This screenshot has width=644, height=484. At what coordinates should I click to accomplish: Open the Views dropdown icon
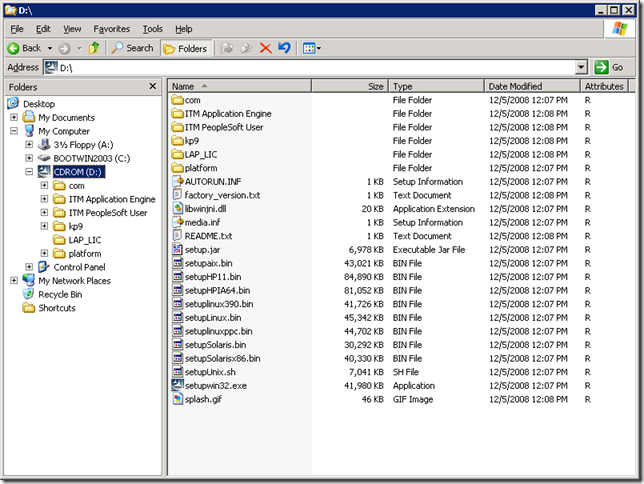coord(312,48)
